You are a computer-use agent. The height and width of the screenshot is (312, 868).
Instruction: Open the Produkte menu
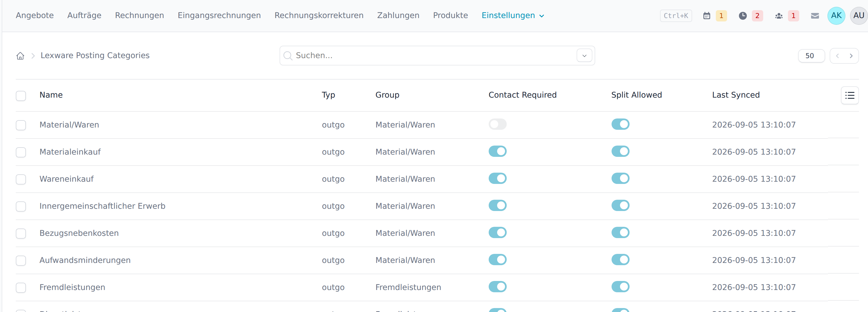pos(450,16)
